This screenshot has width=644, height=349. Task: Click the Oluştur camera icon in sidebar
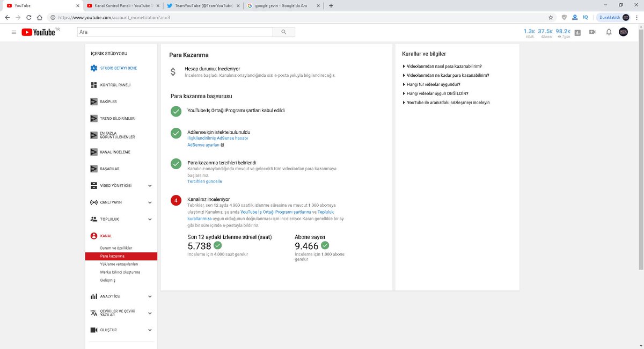click(x=94, y=330)
